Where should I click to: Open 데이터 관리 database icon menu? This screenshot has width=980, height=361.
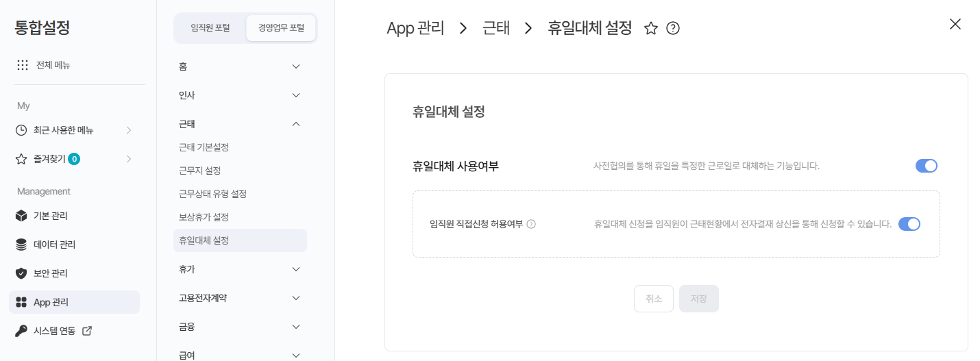coord(22,245)
